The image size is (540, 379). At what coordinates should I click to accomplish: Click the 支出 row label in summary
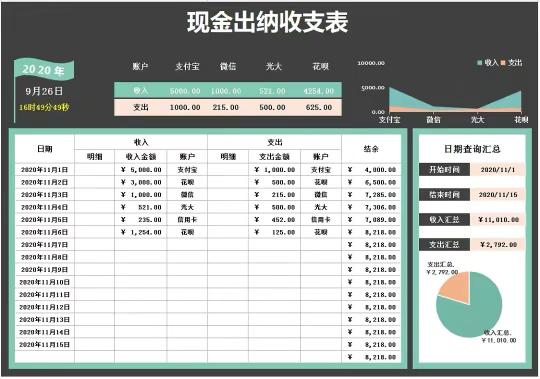(141, 107)
